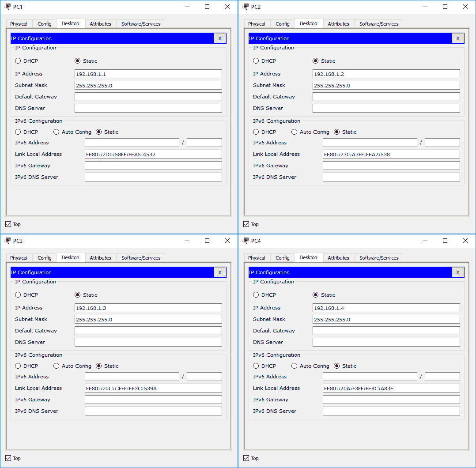Switch to the Attributes tab on PC3
This screenshot has width=476, height=468.
pyautogui.click(x=101, y=257)
